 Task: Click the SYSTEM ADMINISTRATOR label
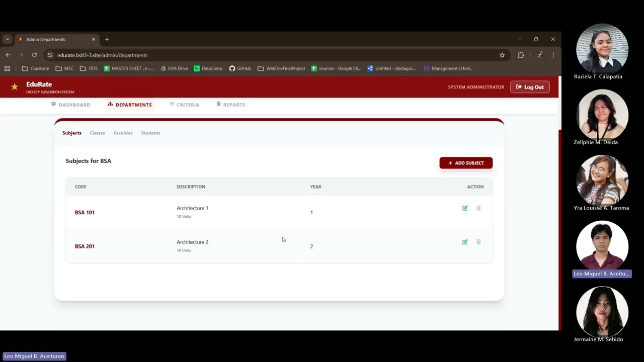click(476, 87)
